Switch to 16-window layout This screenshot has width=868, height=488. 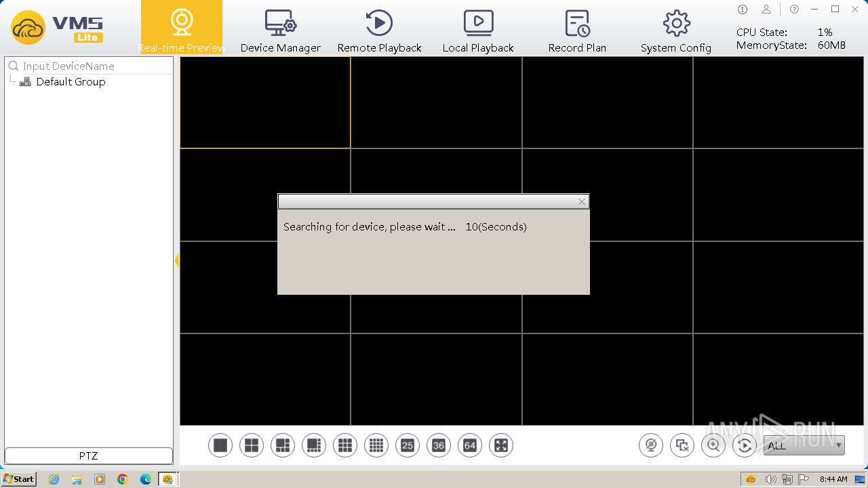(x=376, y=445)
